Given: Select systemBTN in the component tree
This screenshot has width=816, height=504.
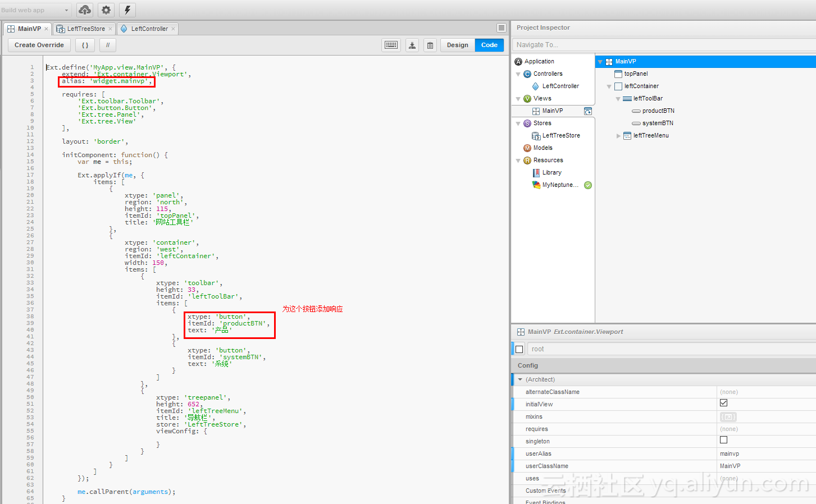Looking at the screenshot, I should coord(657,123).
